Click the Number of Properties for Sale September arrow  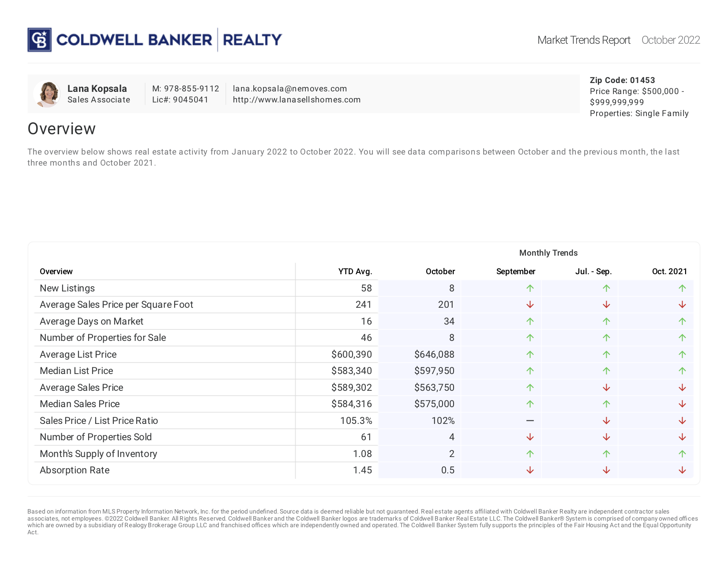[530, 338]
